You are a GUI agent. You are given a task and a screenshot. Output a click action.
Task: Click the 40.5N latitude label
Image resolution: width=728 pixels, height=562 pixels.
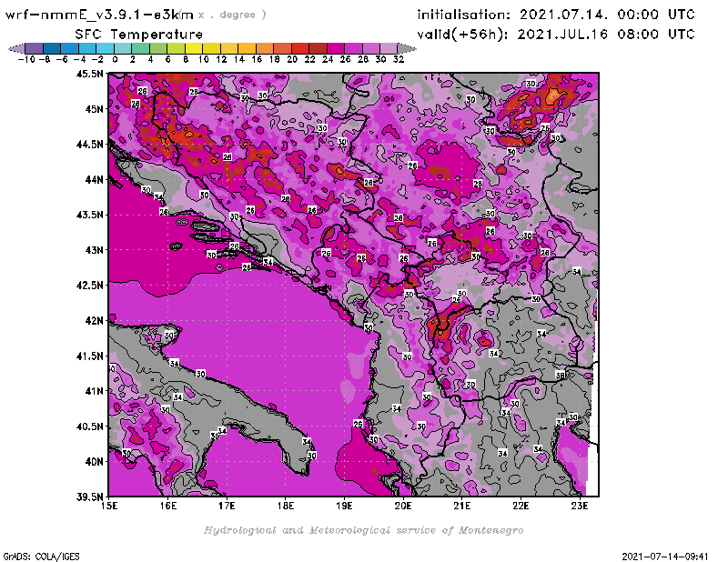point(89,427)
